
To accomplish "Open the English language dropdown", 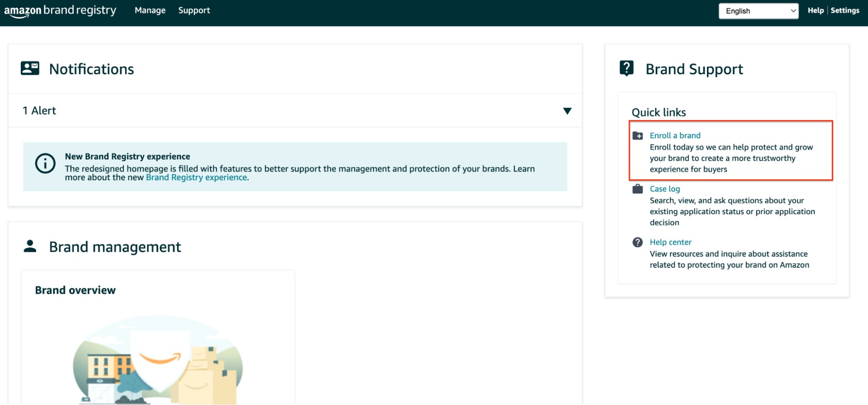I will tap(758, 11).
